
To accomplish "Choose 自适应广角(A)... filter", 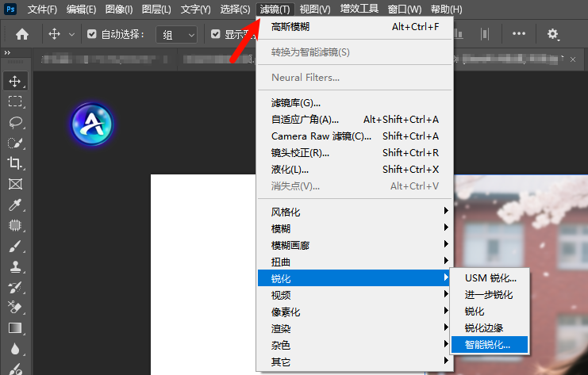I will point(355,119).
